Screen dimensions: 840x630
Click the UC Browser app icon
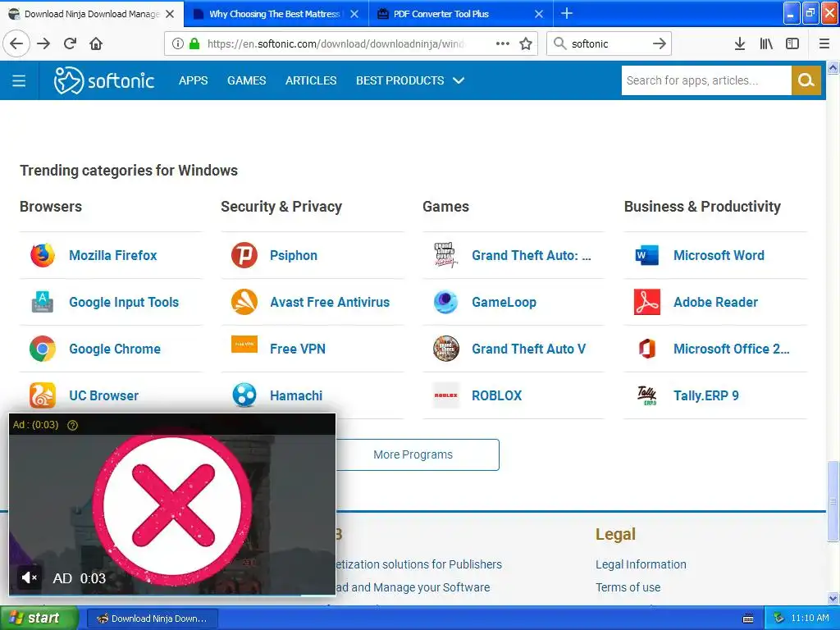coord(43,395)
